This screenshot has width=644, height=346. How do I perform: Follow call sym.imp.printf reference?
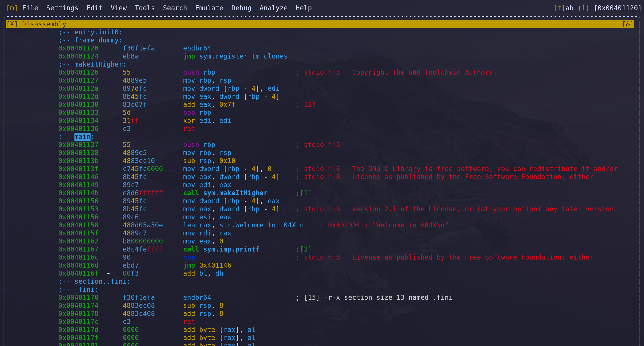click(231, 249)
